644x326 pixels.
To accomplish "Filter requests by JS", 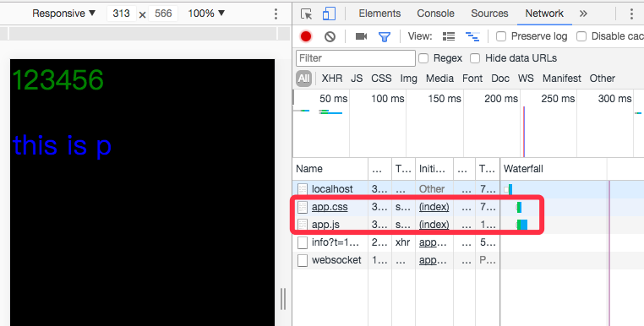I will [357, 79].
